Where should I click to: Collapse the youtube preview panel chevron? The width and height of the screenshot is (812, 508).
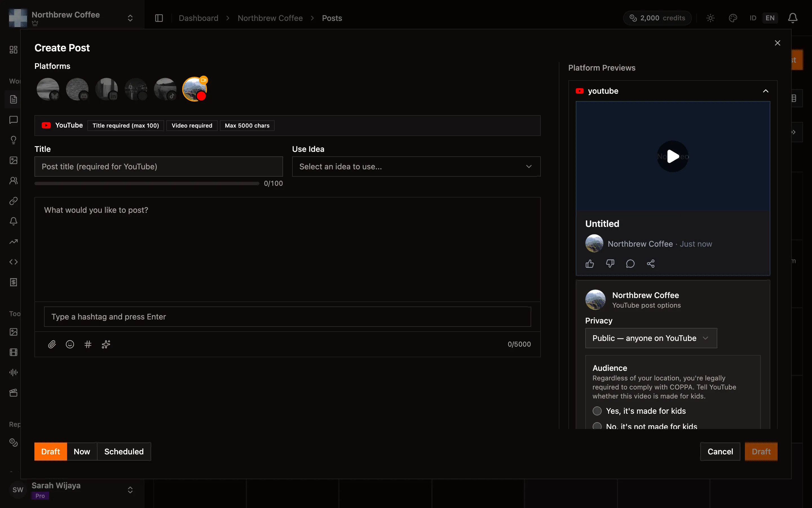click(x=766, y=91)
